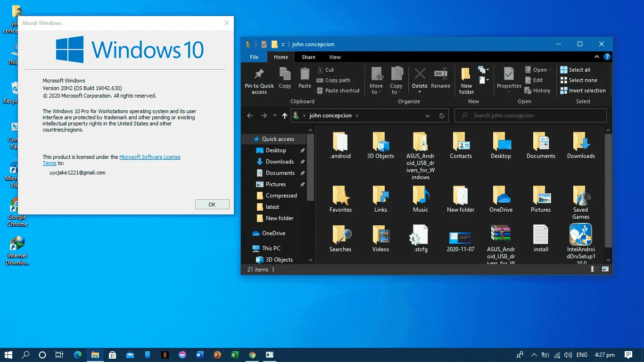Select the Searches folder
This screenshot has width=644, height=362.
[x=340, y=239]
